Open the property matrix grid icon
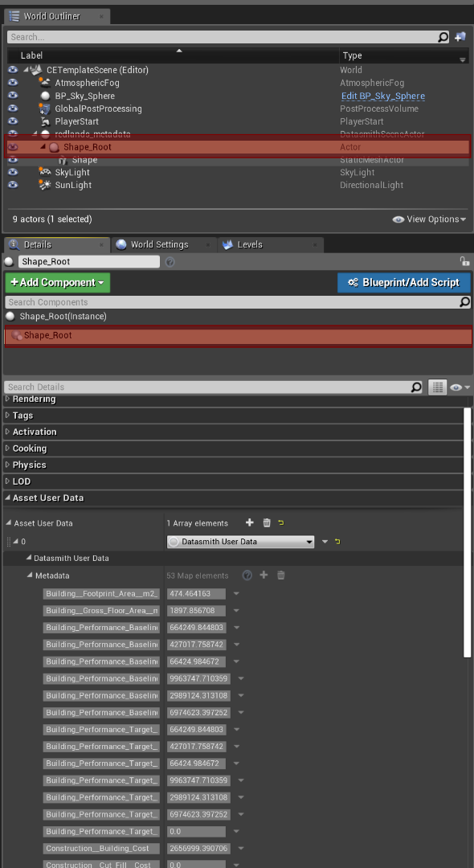Viewport: 474px width, 868px height. pos(438,387)
